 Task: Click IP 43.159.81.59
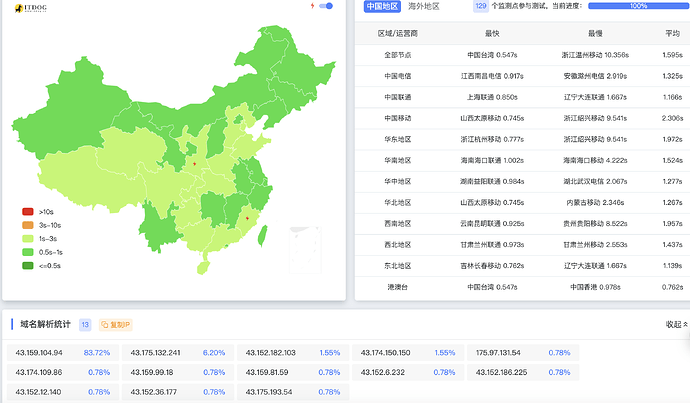[267, 372]
